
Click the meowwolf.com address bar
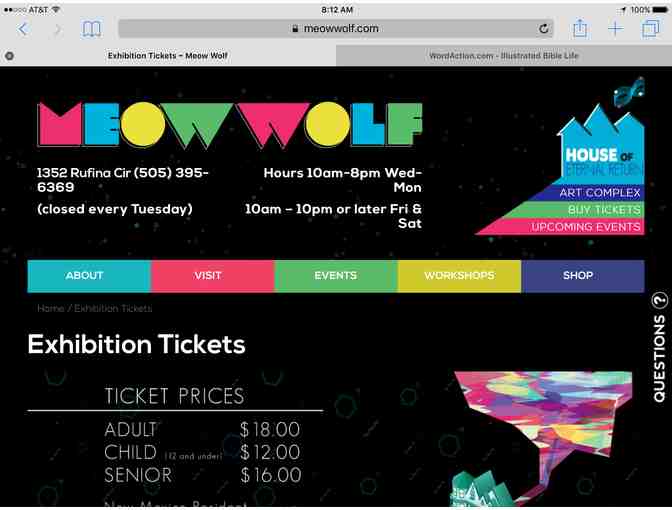336,29
